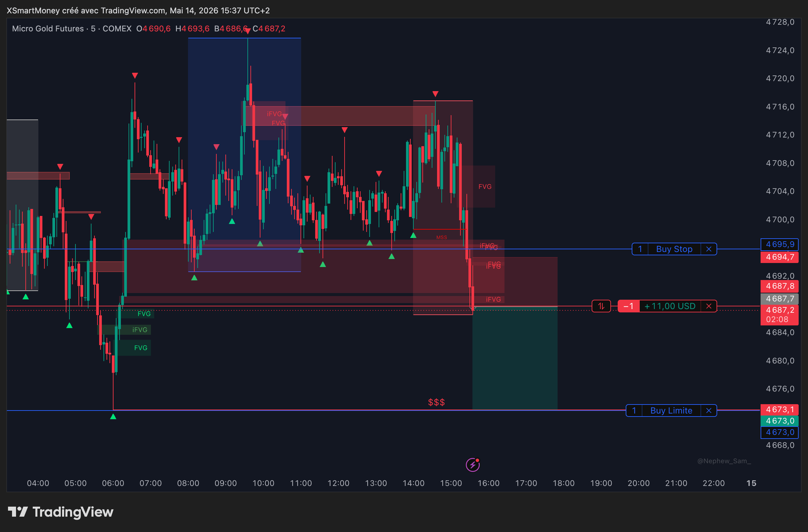Click the 4680,0 price axis label

point(780,361)
